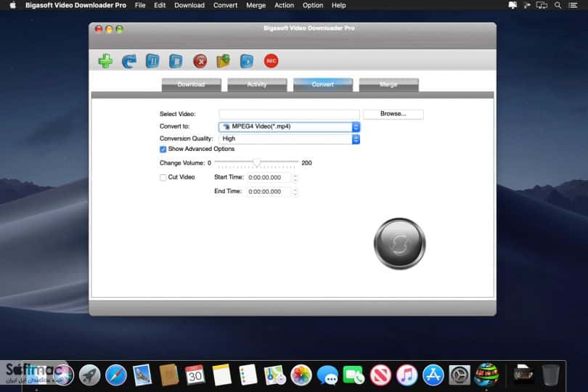Screen dimensions: 588x392
Task: Open the Conversion Quality dropdown
Action: 289,139
